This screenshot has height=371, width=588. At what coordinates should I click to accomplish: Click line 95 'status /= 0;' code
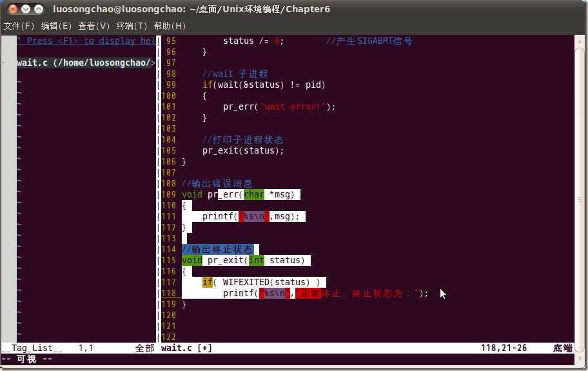tap(253, 41)
